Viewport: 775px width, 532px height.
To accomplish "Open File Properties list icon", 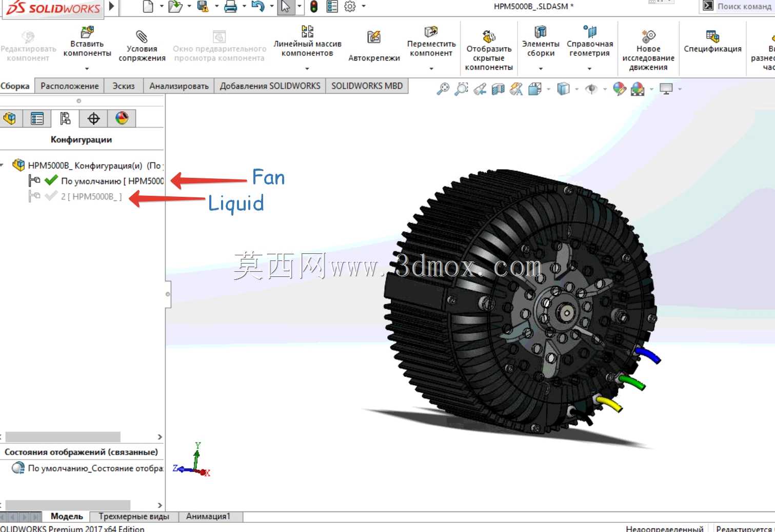I will point(332,7).
